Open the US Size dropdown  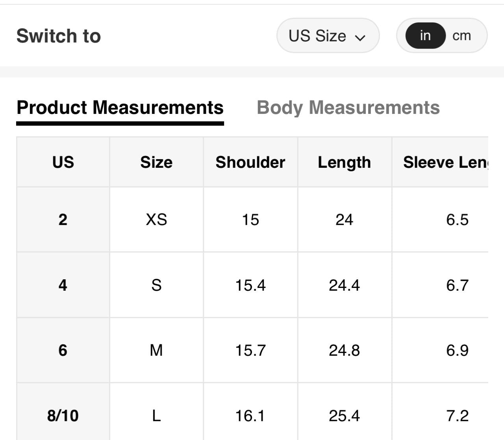click(x=327, y=36)
